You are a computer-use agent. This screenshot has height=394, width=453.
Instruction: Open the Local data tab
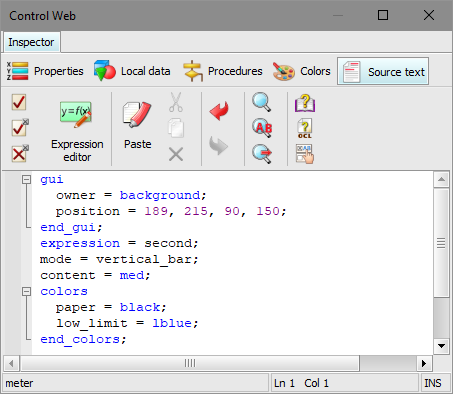(132, 71)
